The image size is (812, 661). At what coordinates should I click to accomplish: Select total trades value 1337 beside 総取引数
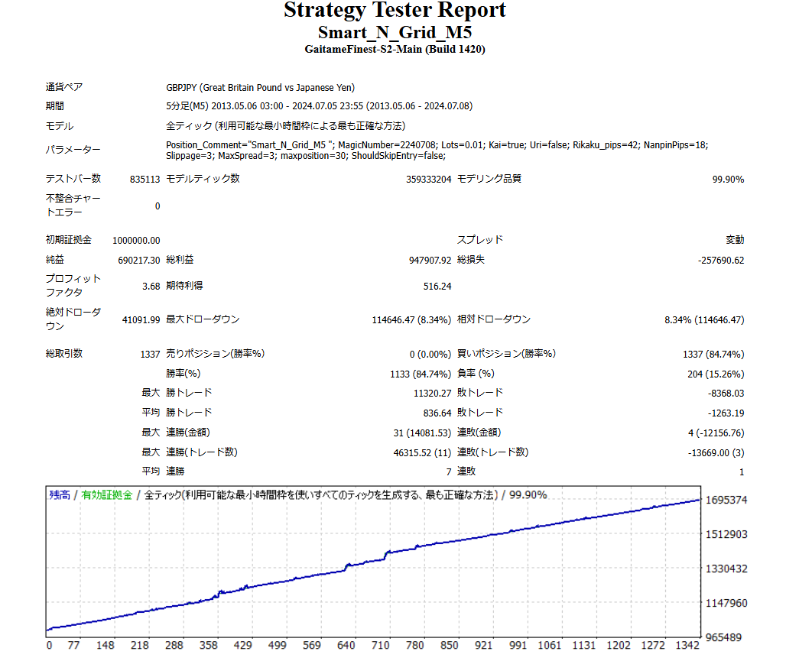[150, 354]
